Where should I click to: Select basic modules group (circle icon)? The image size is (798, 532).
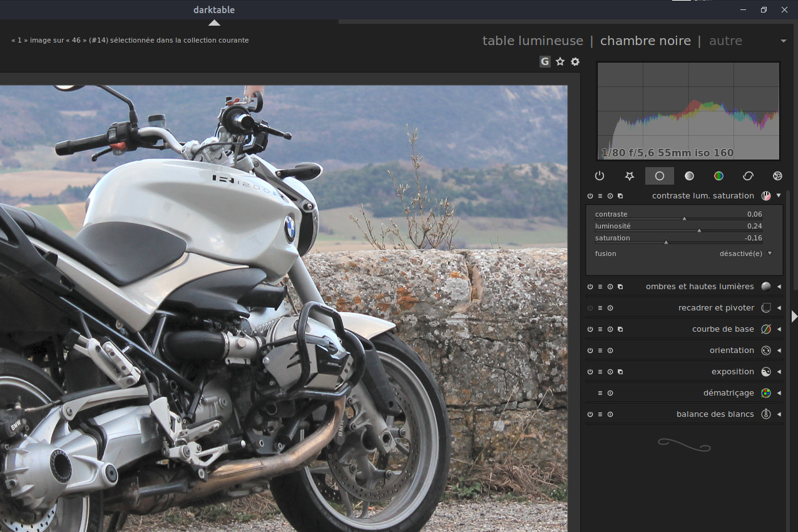click(660, 176)
